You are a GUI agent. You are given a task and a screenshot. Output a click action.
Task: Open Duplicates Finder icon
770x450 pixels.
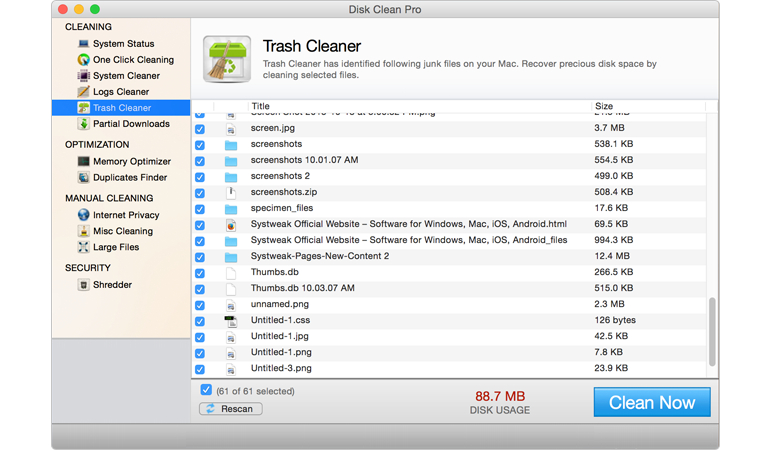[83, 178]
